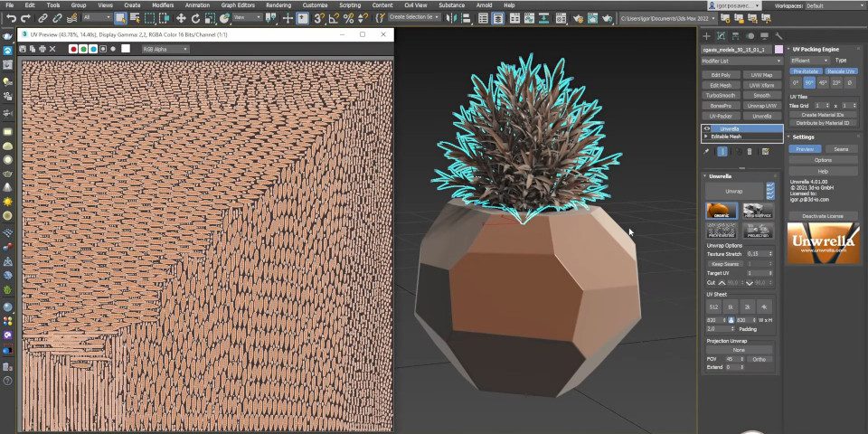The image size is (868, 434).
Task: Toggle monochrome display in UV Preview
Action: [x=113, y=49]
